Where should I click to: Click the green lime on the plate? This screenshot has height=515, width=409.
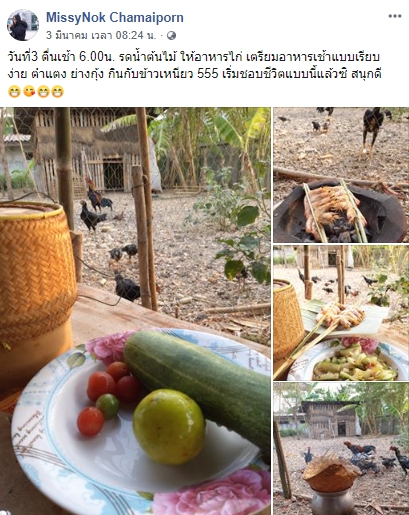pos(169,427)
